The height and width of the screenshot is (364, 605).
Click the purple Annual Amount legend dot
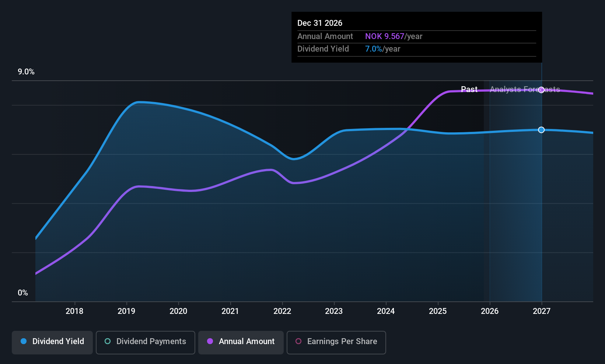click(x=210, y=342)
